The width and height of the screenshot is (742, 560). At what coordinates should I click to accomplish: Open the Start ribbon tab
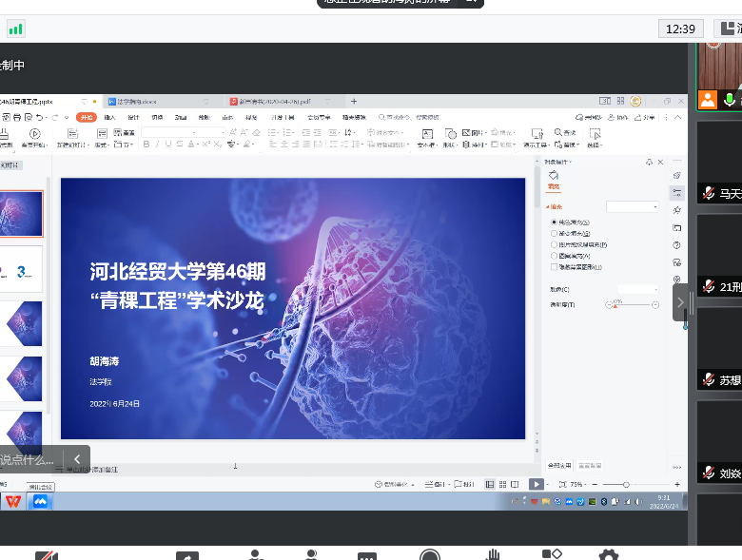point(87,117)
